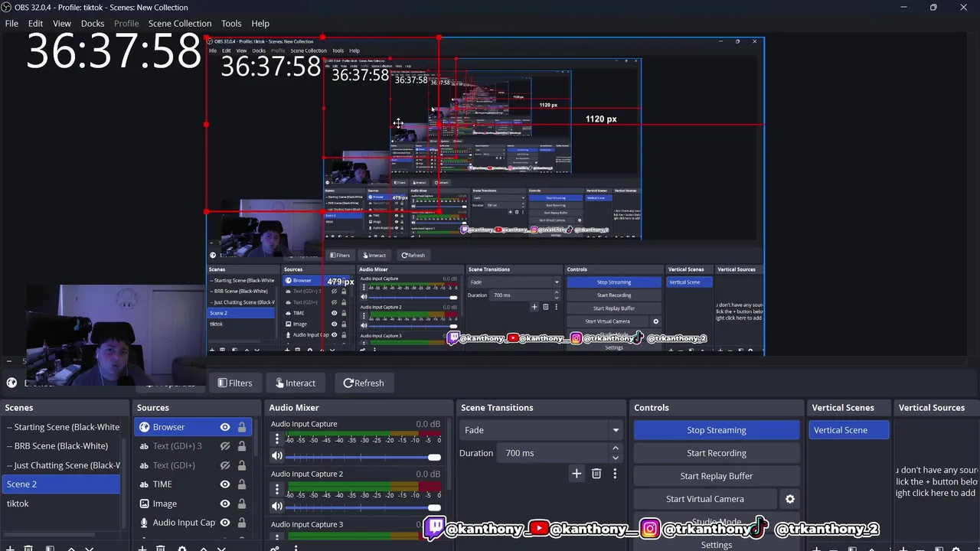Show the Text (GDI+) 3 source
Viewport: 980px width, 551px height.
pos(225,446)
